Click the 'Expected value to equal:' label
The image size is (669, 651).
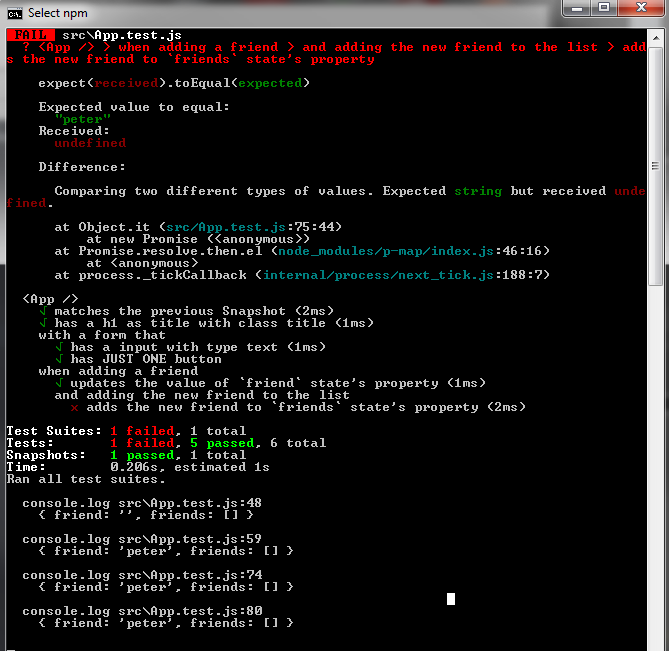click(x=134, y=107)
